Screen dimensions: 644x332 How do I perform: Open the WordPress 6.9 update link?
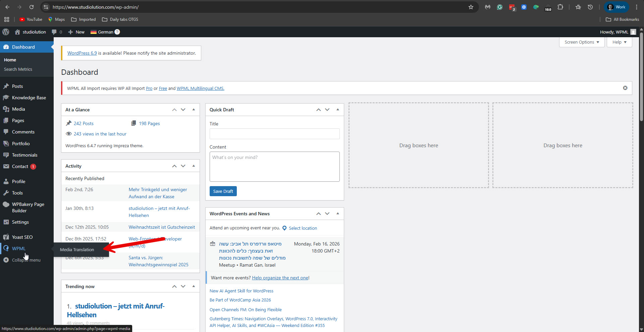click(x=82, y=53)
